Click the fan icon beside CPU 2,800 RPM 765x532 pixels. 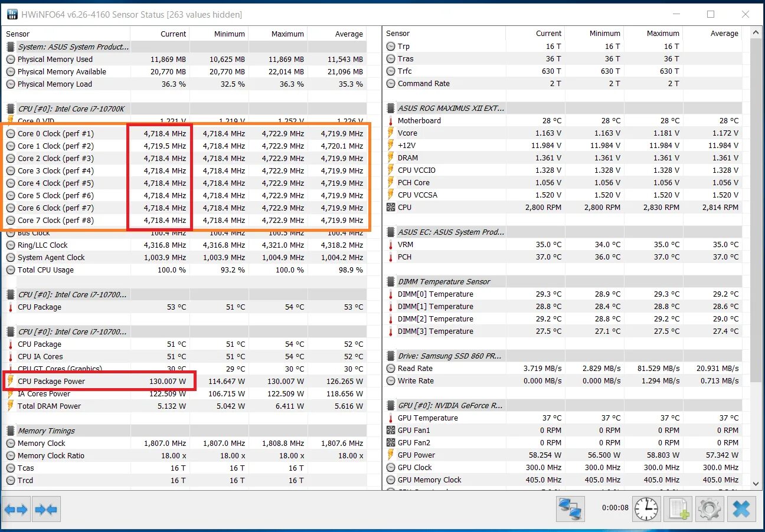tap(390, 208)
